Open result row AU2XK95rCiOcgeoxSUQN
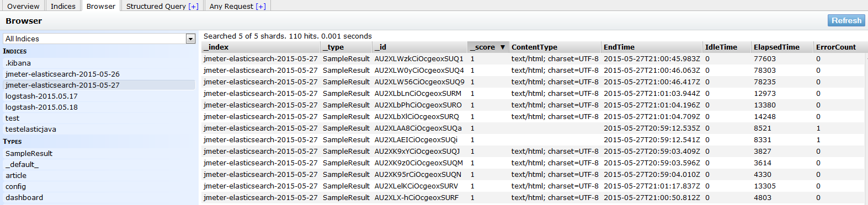The image size is (868, 205). (x=533, y=174)
